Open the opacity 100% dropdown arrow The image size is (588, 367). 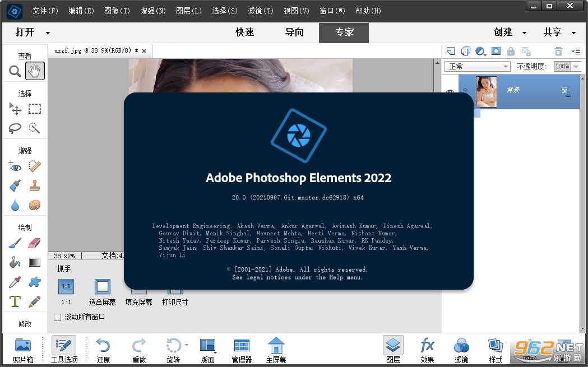pyautogui.click(x=576, y=66)
